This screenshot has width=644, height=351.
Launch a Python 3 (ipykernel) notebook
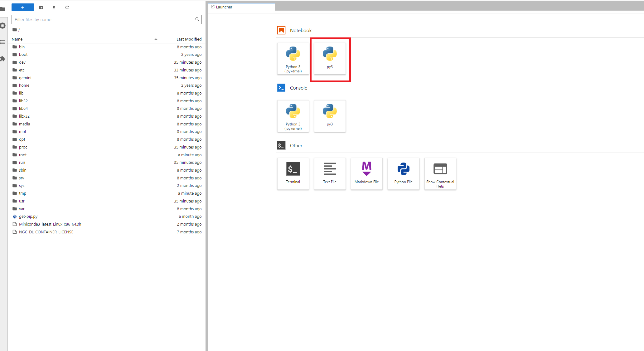(293, 59)
